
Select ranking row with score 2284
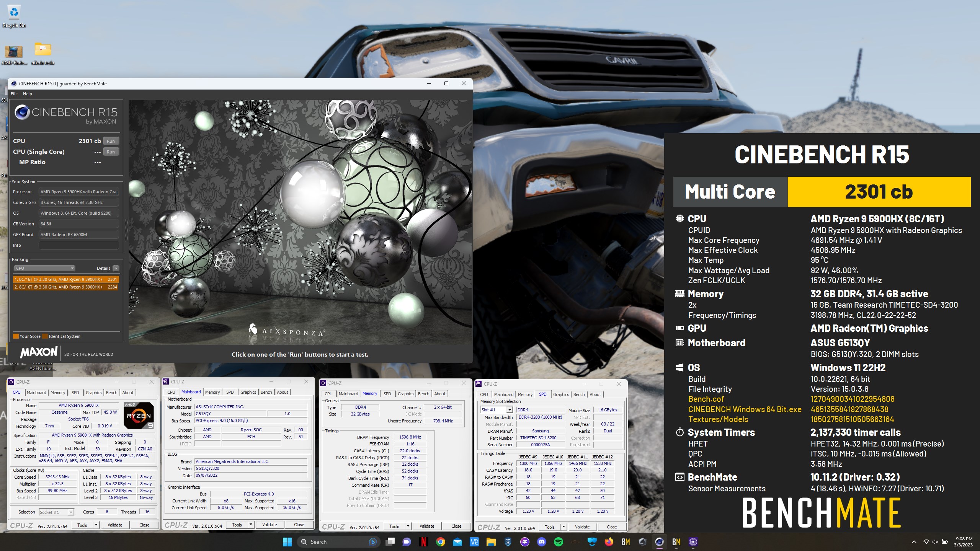point(66,287)
